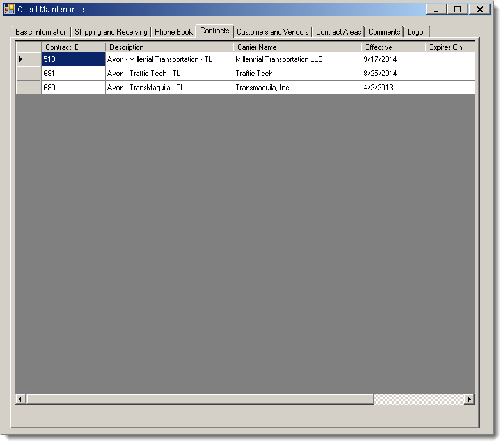
Task: Click the Client Maintenance title bar icon
Action: (10, 9)
